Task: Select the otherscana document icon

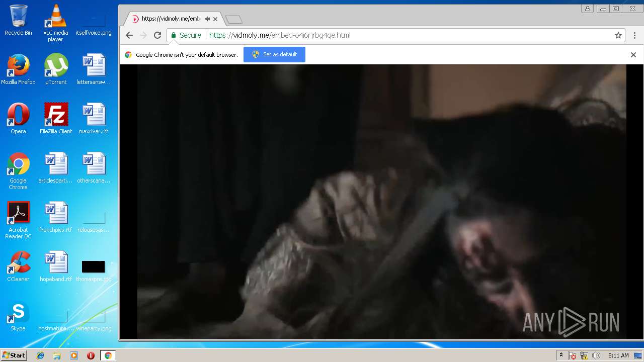Action: tap(94, 168)
